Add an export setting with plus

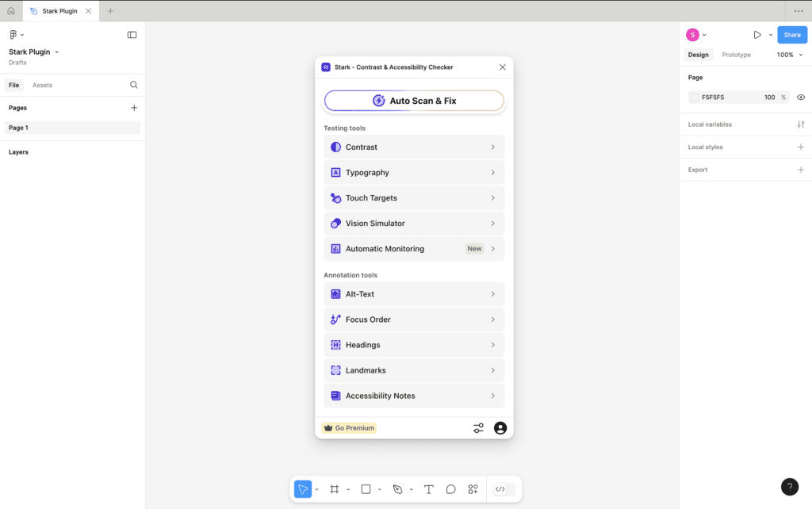point(801,170)
